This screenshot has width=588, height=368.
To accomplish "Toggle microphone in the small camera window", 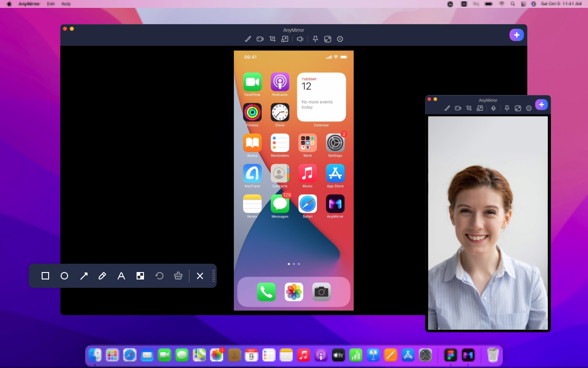I will [x=494, y=108].
